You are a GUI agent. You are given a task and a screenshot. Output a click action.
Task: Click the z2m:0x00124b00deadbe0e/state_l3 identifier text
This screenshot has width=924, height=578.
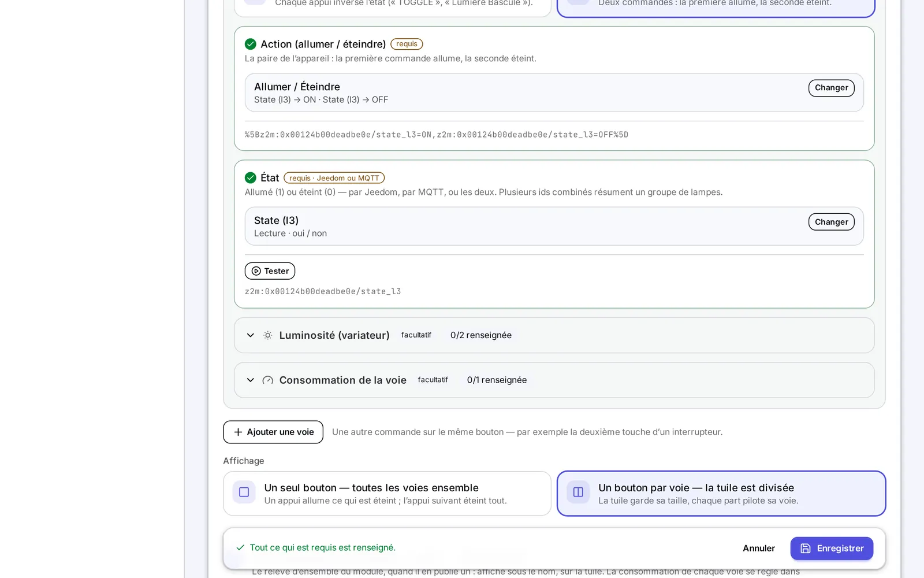(323, 291)
